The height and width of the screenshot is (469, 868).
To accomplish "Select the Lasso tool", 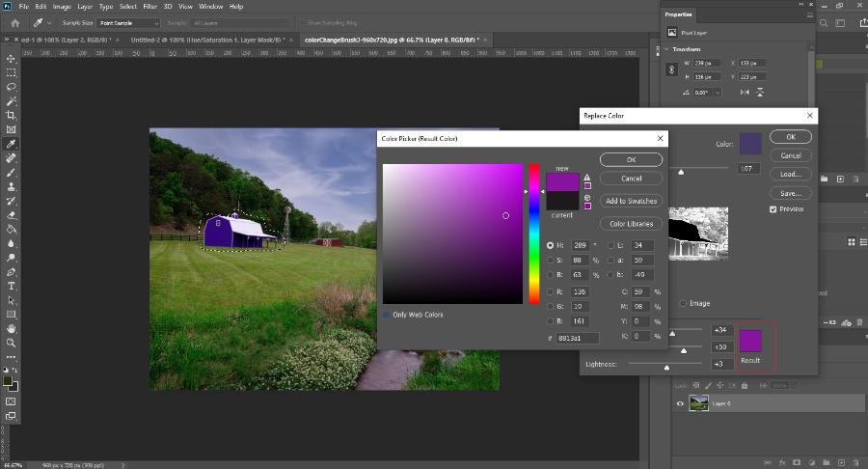I will pyautogui.click(x=12, y=86).
